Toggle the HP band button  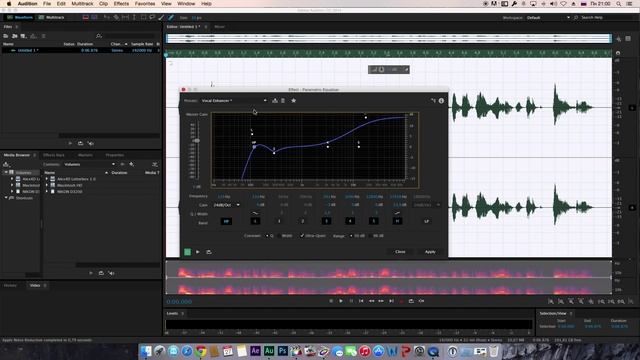[226, 221]
